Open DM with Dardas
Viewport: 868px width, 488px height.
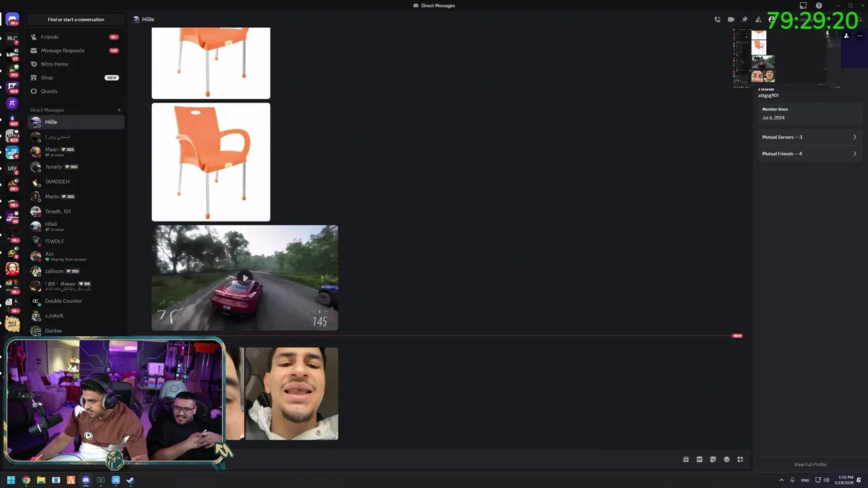76,331
